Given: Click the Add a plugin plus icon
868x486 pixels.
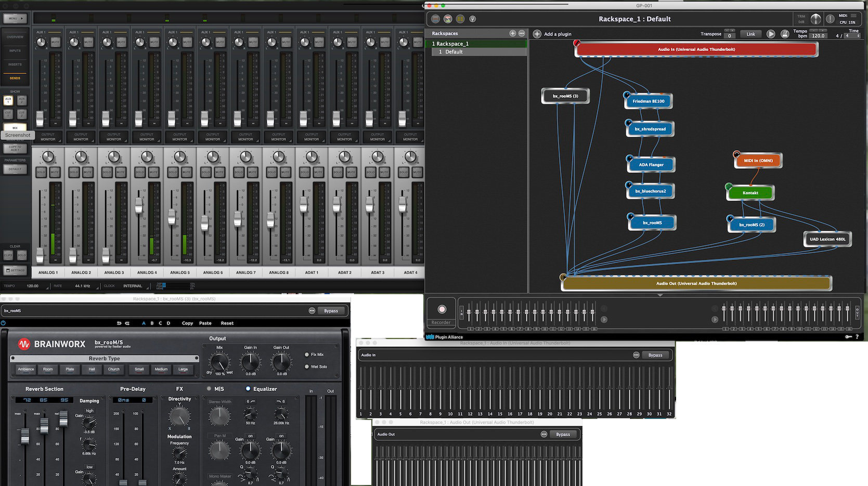Looking at the screenshot, I should [x=537, y=34].
